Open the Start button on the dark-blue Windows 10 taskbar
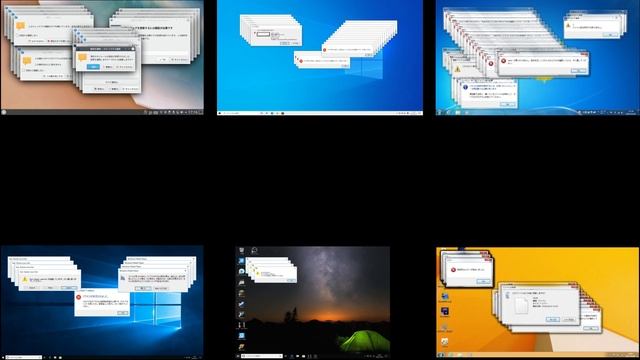The height and width of the screenshot is (360, 640). 3,357
